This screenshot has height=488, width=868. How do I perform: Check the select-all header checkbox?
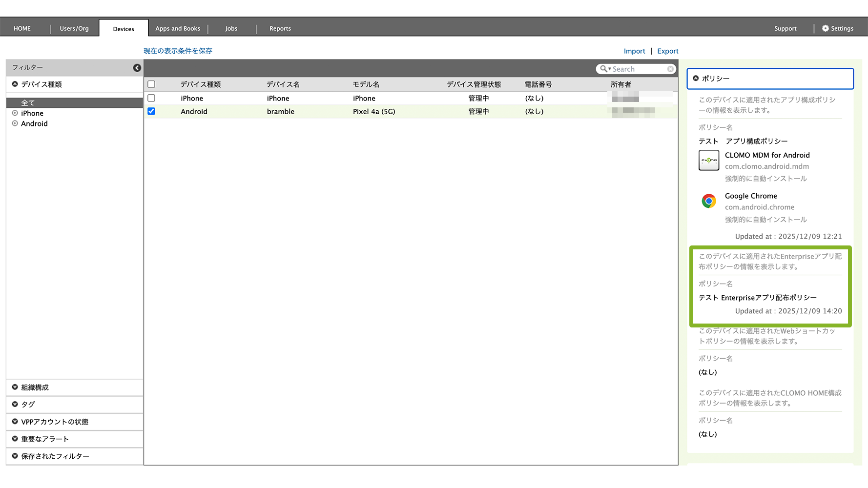(151, 84)
